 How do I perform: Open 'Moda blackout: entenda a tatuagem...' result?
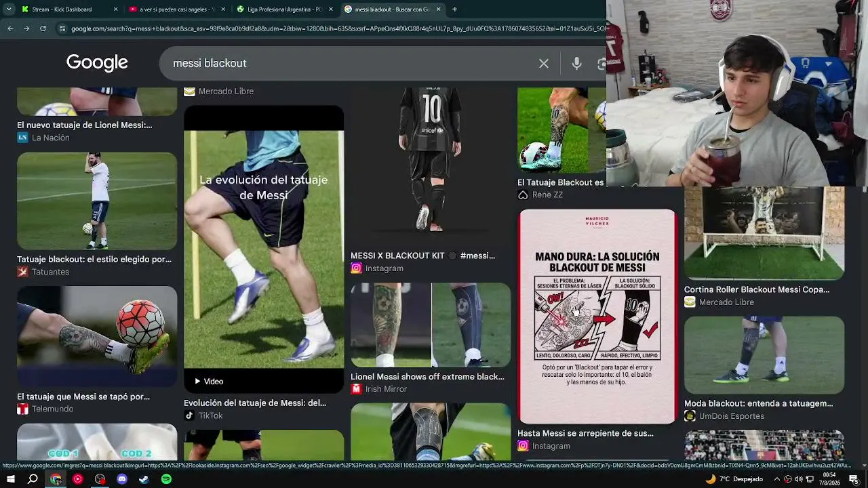coord(759,404)
